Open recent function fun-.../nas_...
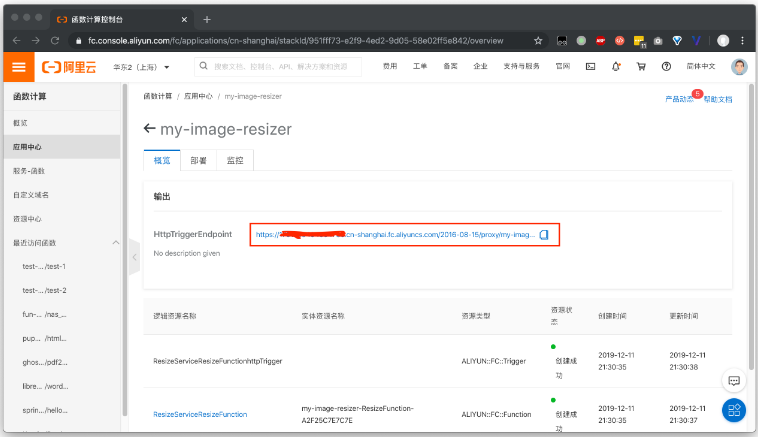Viewport: 758px width, 437px height. click(44, 314)
